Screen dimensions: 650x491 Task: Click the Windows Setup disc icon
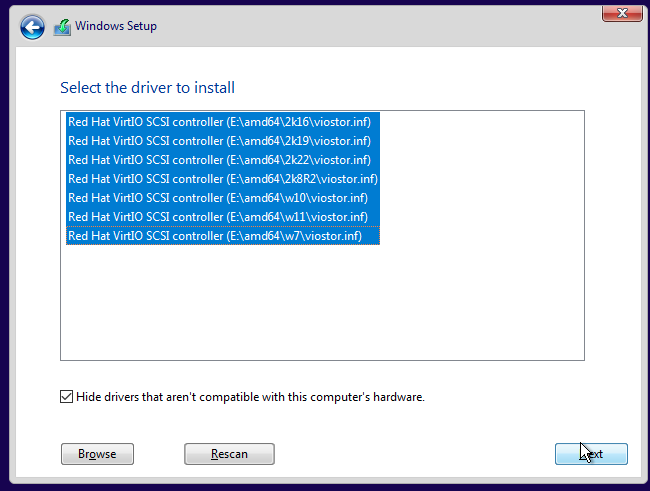62,27
